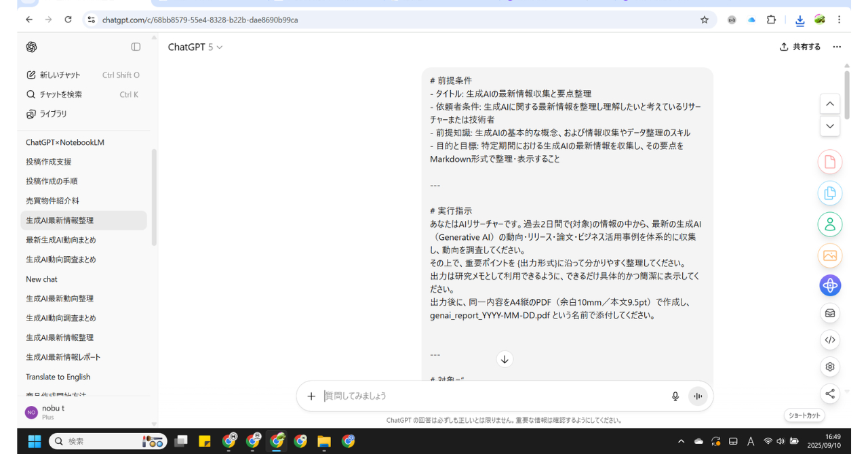This screenshot has height=454, width=868.
Task: Open the Translate to English conversation
Action: pyautogui.click(x=58, y=377)
